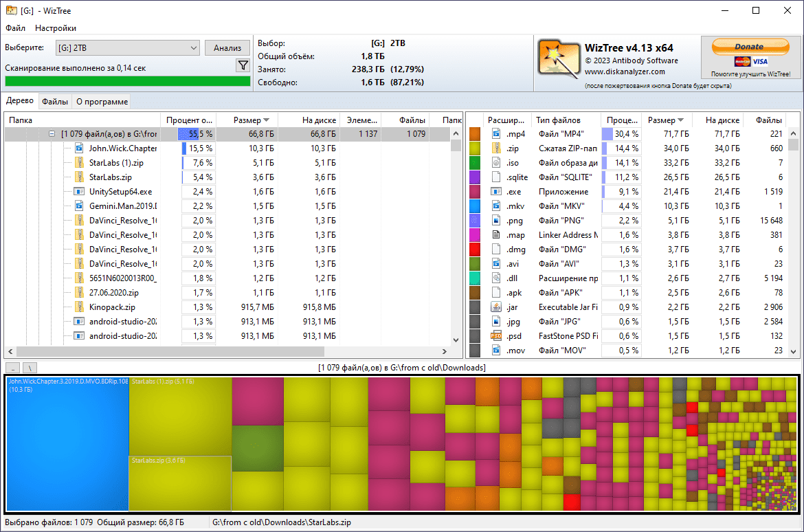The width and height of the screenshot is (804, 532).
Task: Click the orange .mp4 color swatch
Action: 475,134
